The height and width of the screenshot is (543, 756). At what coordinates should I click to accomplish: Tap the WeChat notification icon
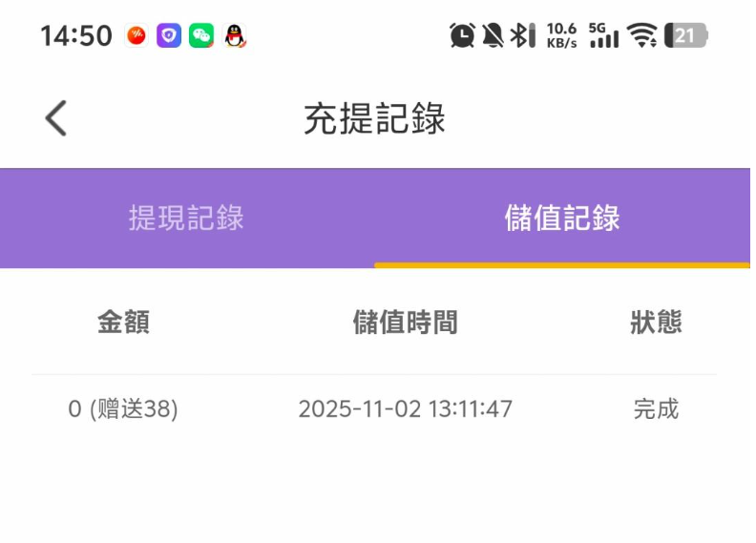click(x=200, y=36)
